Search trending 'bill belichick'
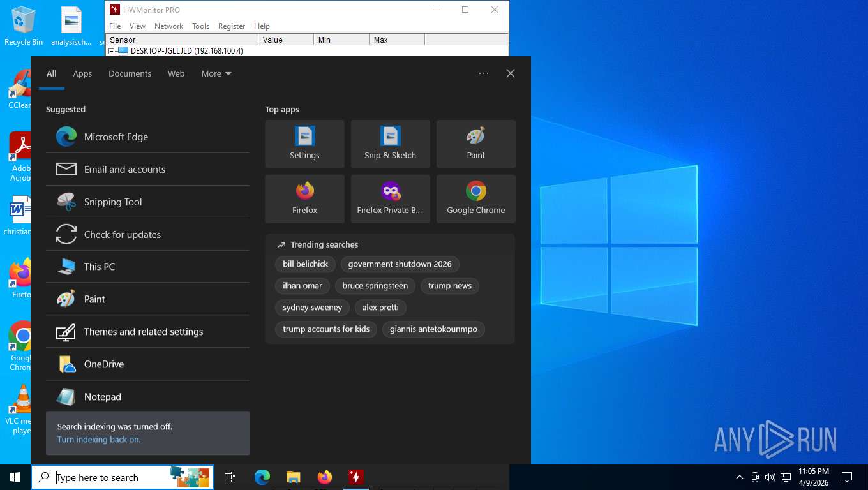868x490 pixels. click(305, 264)
